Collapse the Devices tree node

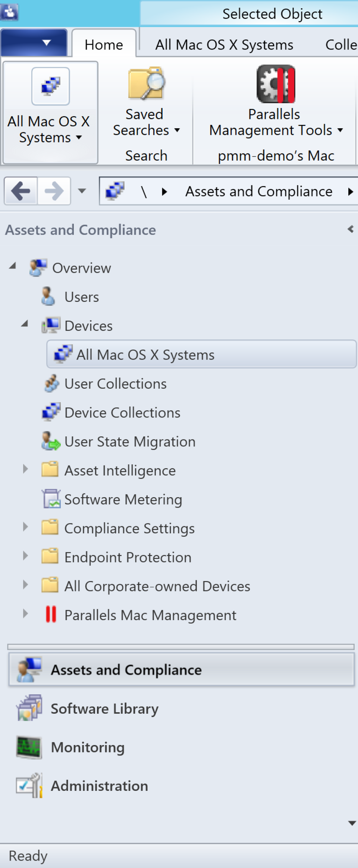25,323
